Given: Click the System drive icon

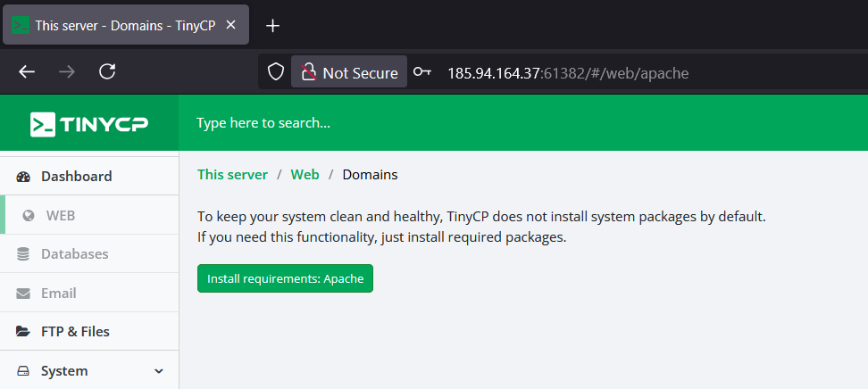Looking at the screenshot, I should 23,371.
